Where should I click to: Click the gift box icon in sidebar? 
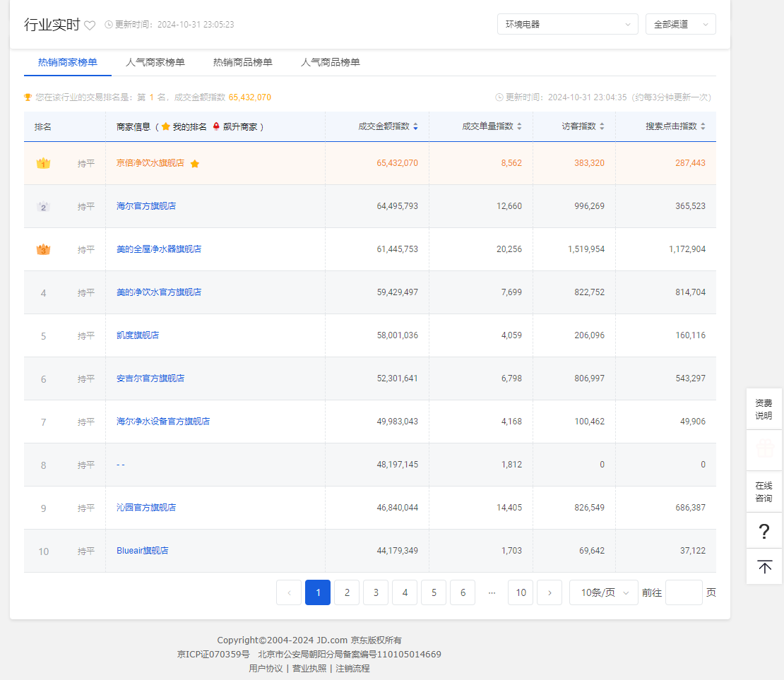(764, 450)
